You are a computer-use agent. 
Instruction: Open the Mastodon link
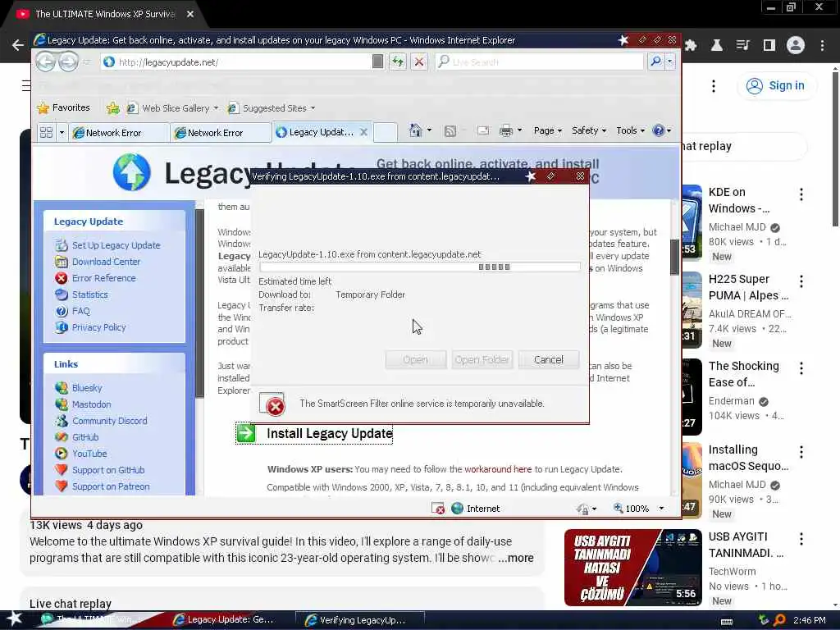(x=92, y=404)
